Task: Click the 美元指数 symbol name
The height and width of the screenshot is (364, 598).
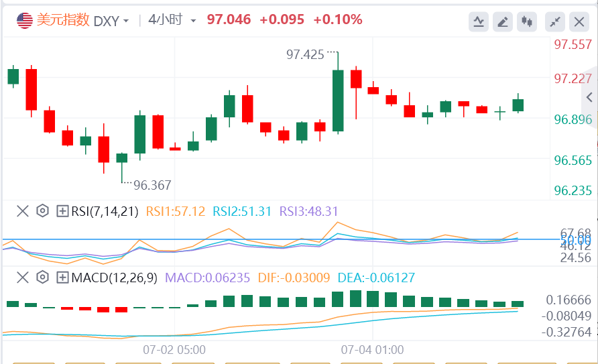Action: coord(62,20)
